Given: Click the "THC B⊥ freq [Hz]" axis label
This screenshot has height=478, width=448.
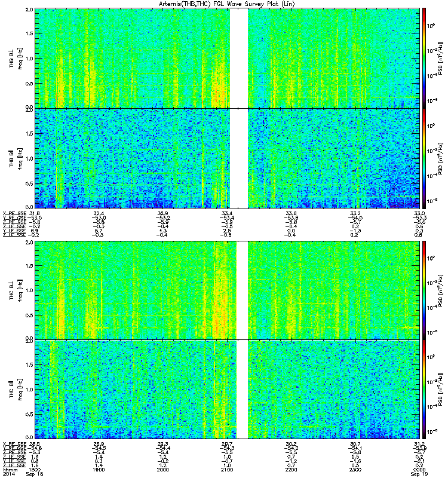Looking at the screenshot, I should coord(16,290).
